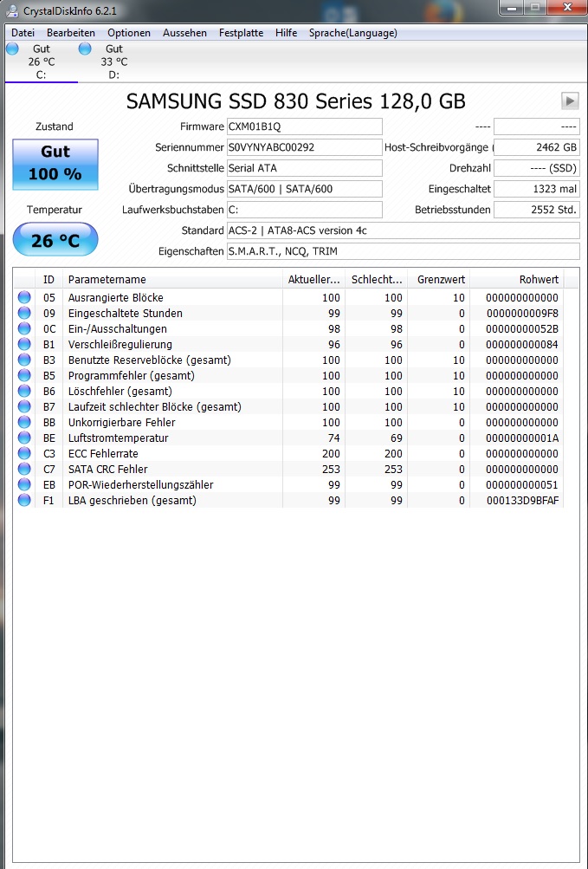The image size is (588, 869).
Task: Click status orb for Eingeschaltete Stunden row
Action: (24, 313)
